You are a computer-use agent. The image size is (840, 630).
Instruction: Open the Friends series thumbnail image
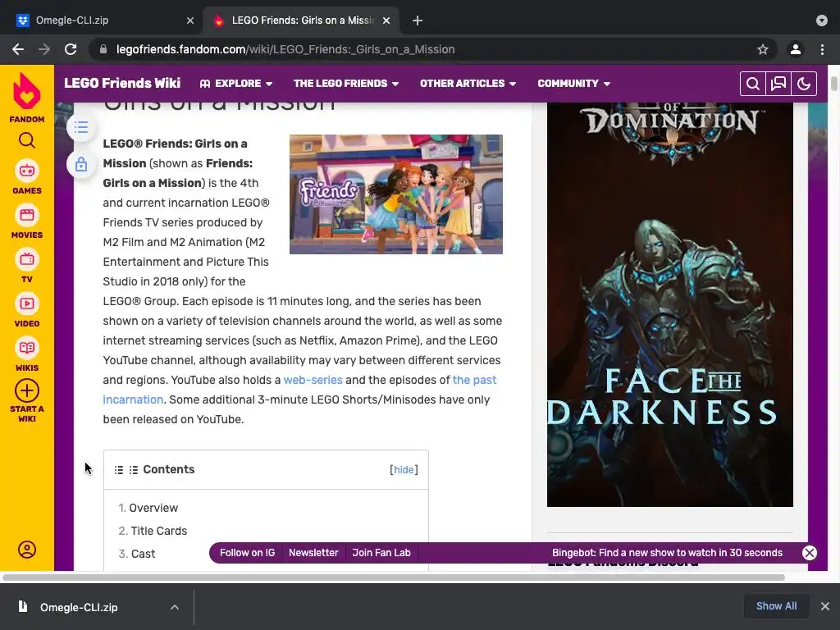pyautogui.click(x=396, y=194)
